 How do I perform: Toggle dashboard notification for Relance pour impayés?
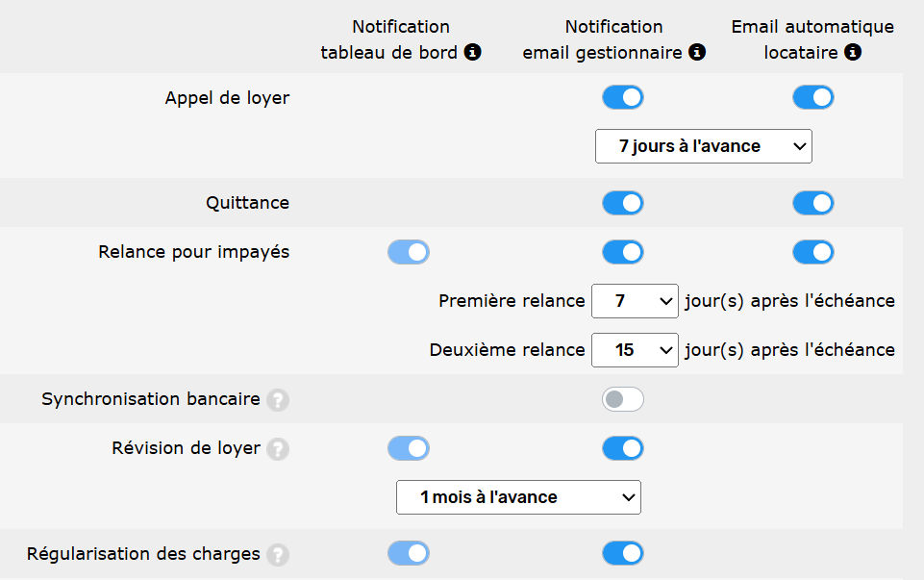(408, 252)
